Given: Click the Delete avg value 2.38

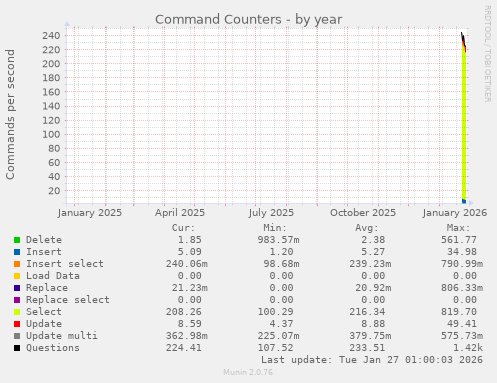Looking at the screenshot, I should click(x=373, y=240).
